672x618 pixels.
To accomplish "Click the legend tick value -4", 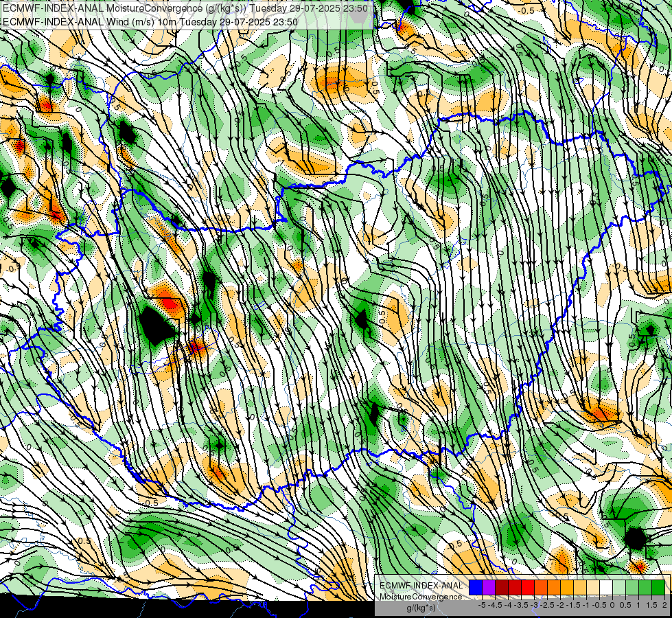I will coord(508,605).
